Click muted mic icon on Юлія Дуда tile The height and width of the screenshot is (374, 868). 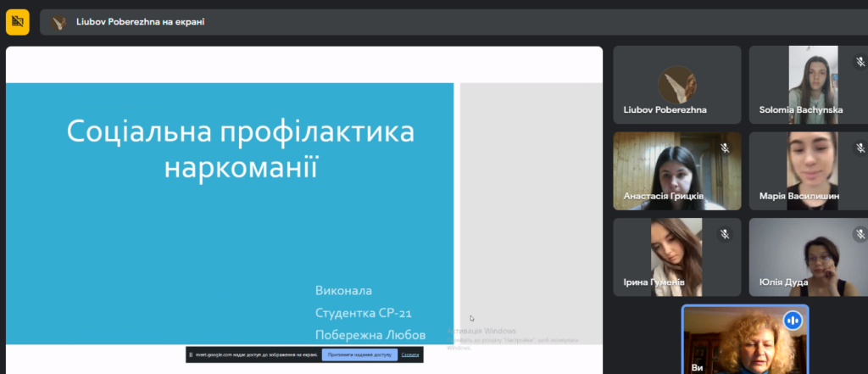(860, 234)
